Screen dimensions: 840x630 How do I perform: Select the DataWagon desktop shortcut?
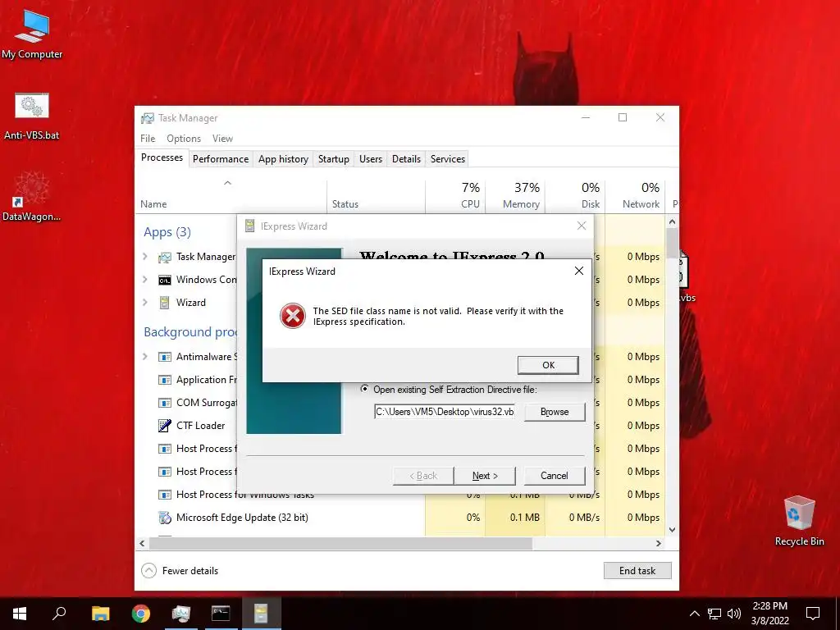(x=32, y=197)
